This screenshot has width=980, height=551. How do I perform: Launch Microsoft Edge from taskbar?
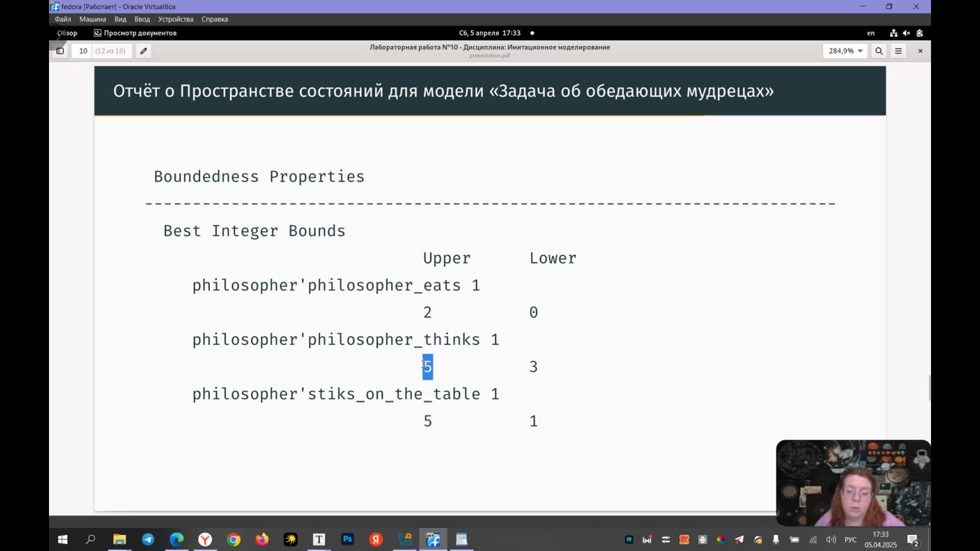tap(177, 539)
